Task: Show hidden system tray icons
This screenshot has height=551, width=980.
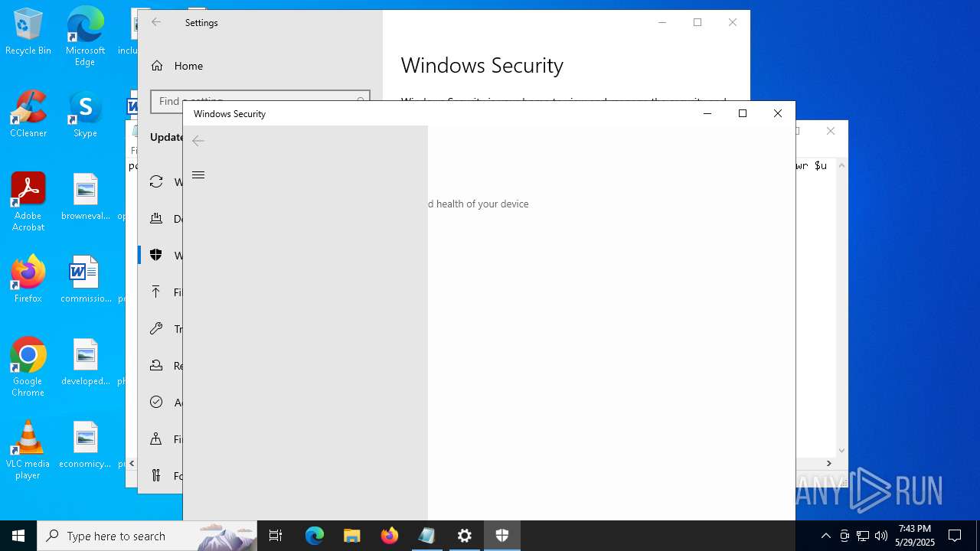Action: pyautogui.click(x=825, y=536)
